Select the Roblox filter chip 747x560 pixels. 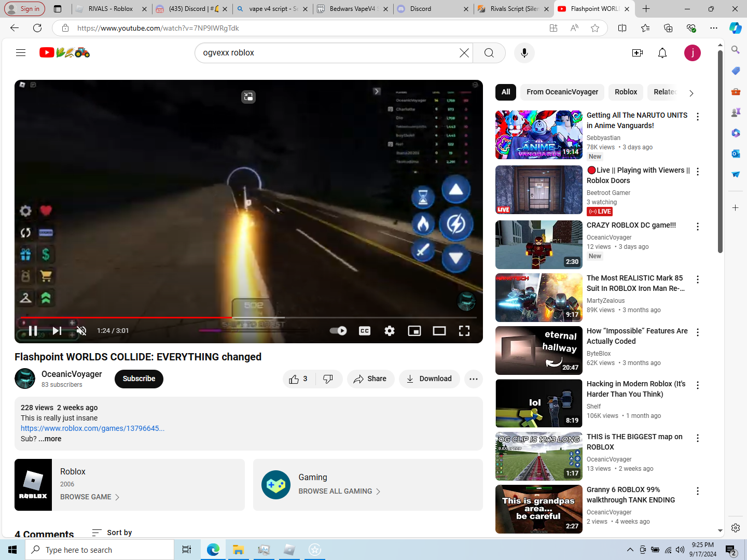[626, 92]
